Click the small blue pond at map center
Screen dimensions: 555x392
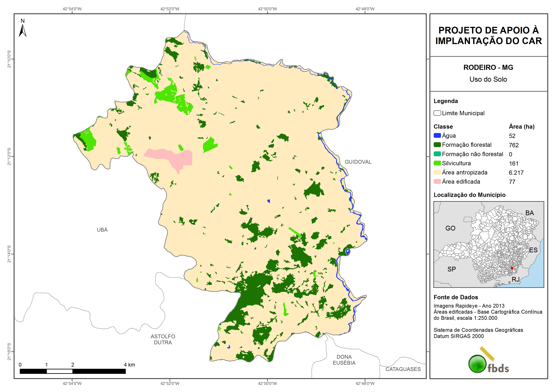(269, 201)
